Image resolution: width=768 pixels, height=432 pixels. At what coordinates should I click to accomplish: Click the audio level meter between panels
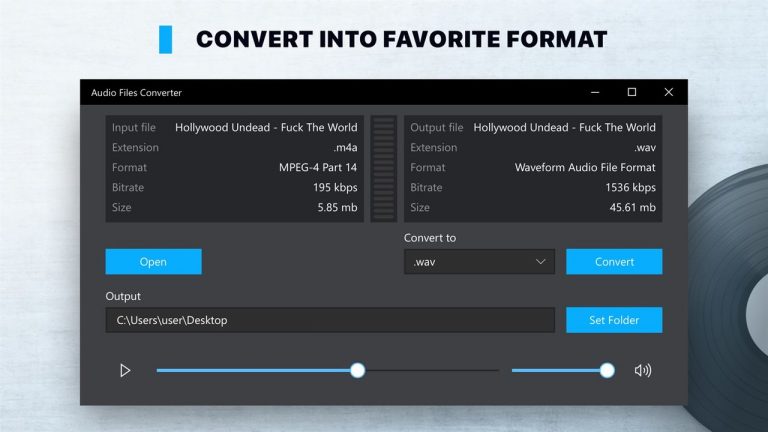(384, 168)
